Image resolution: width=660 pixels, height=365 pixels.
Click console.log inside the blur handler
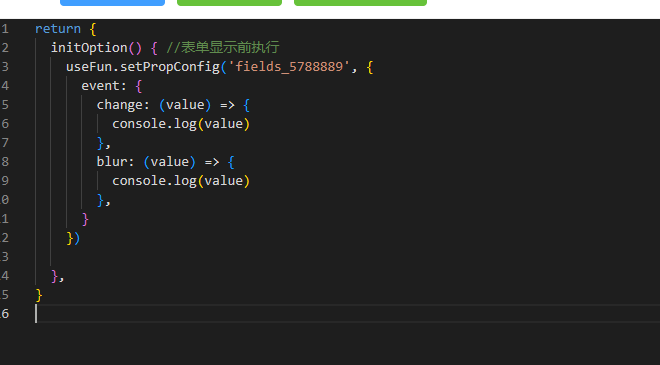point(154,181)
